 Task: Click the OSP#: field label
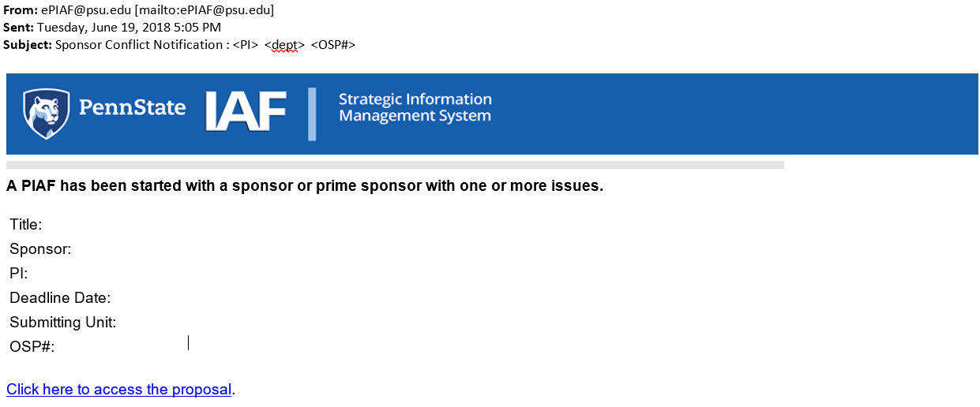[x=32, y=347]
